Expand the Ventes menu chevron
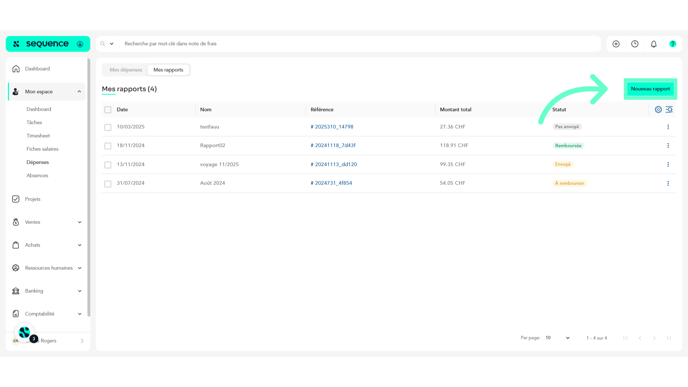Image resolution: width=688 pixels, height=387 pixels. pyautogui.click(x=79, y=222)
